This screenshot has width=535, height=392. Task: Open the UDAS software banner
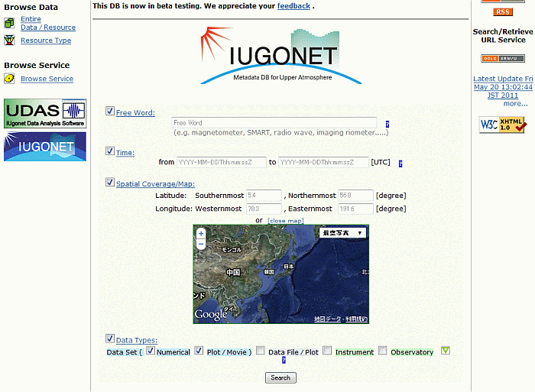(45, 114)
